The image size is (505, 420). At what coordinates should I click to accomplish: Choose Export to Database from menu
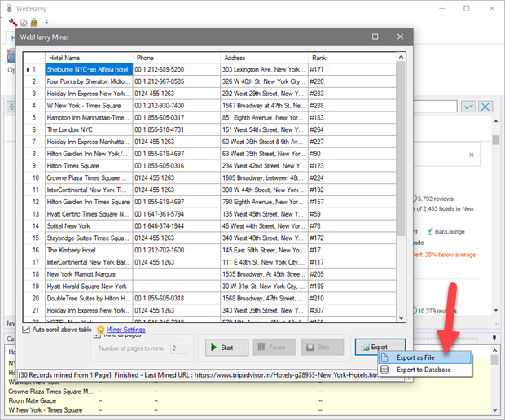424,370
